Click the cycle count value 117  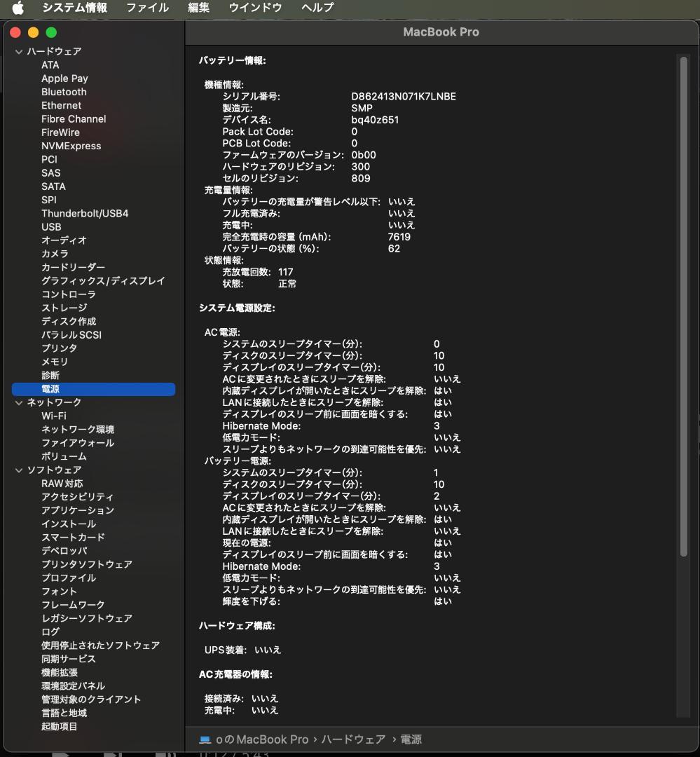pos(286,272)
